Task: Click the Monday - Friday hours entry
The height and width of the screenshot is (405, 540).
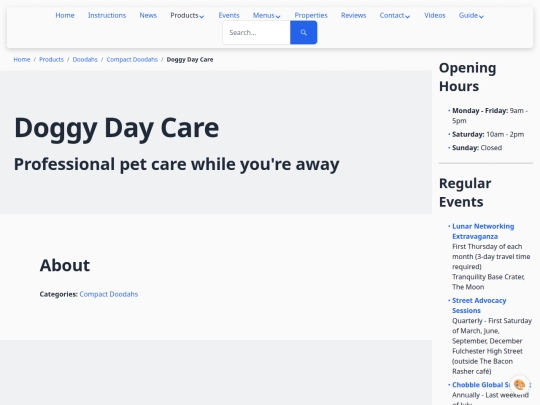Action: 490,116
